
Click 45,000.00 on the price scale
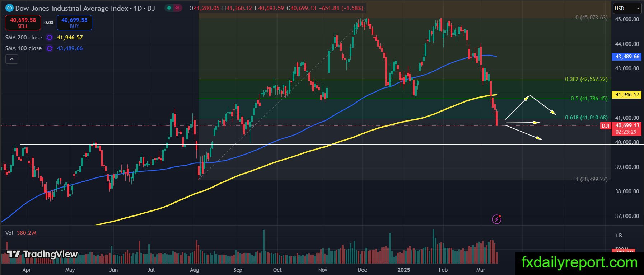(627, 19)
